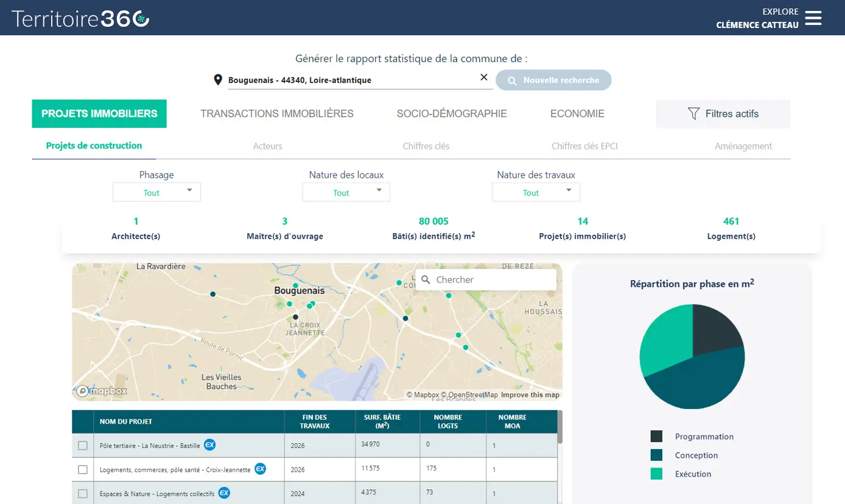
Task: Click the map search magnifier icon
Action: [426, 280]
